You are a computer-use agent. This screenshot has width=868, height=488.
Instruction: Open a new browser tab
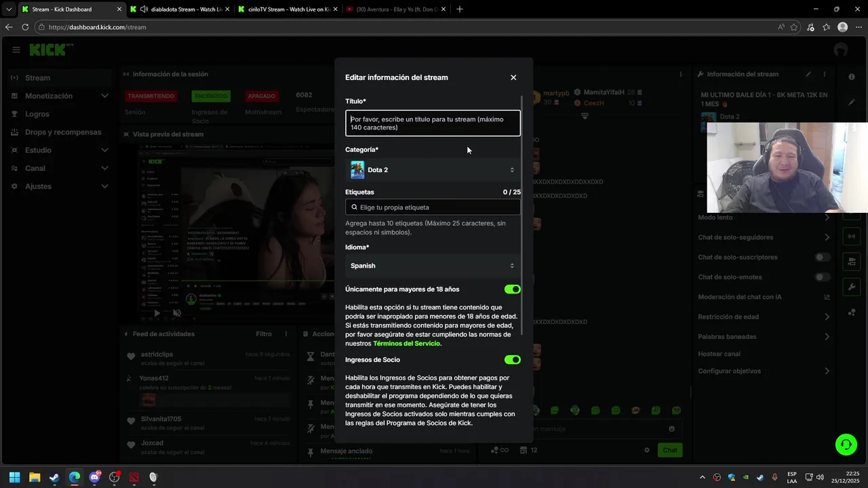point(460,9)
